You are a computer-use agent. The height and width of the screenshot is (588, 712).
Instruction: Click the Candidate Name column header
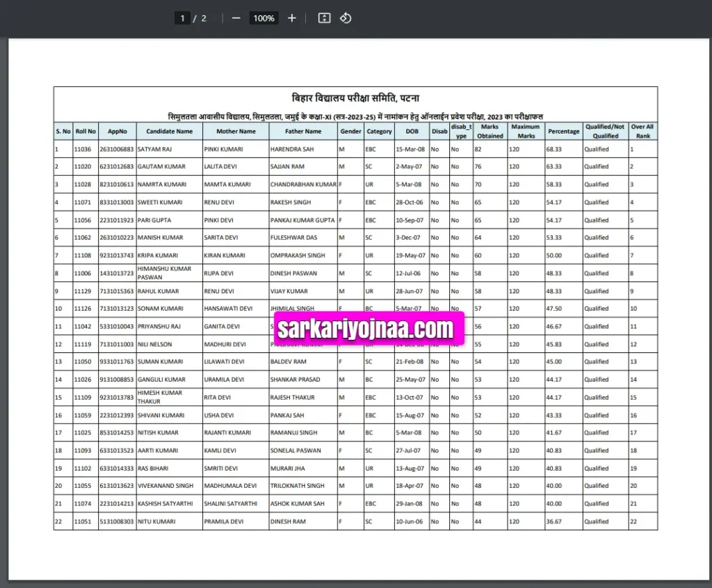[x=170, y=131]
